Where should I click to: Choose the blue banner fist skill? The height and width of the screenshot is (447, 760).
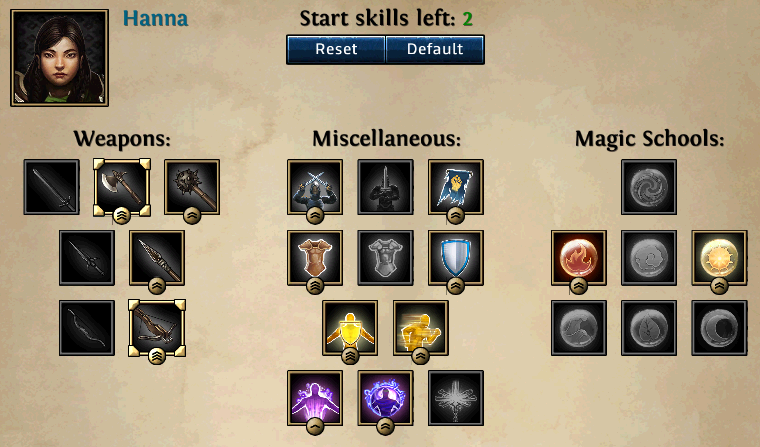click(x=456, y=187)
